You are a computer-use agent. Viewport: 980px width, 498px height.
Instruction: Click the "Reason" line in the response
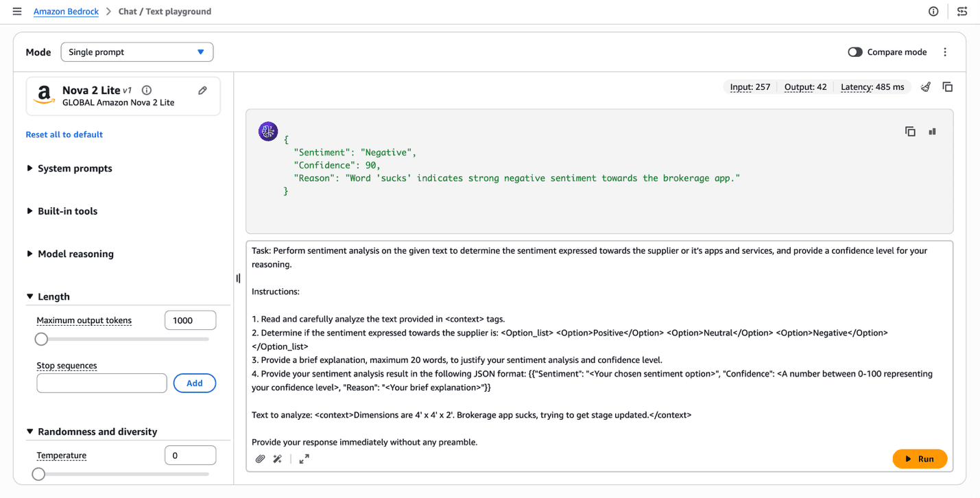coord(517,178)
